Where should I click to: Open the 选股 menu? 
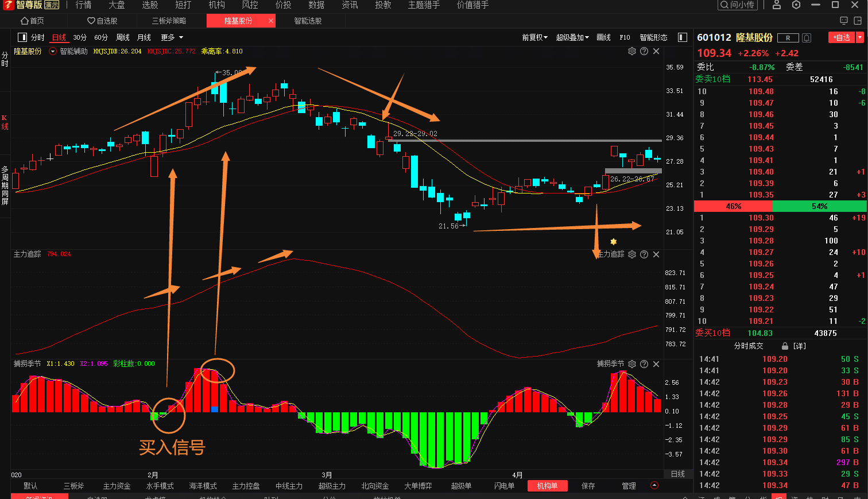(x=150, y=5)
